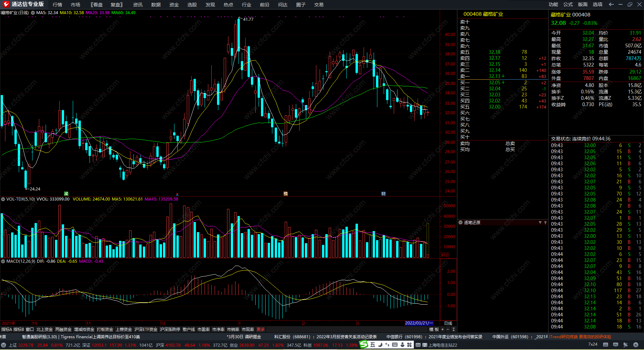Click the 上海电信主站Z2 server label
Screen dimensions: 644x350
click(x=443, y=345)
